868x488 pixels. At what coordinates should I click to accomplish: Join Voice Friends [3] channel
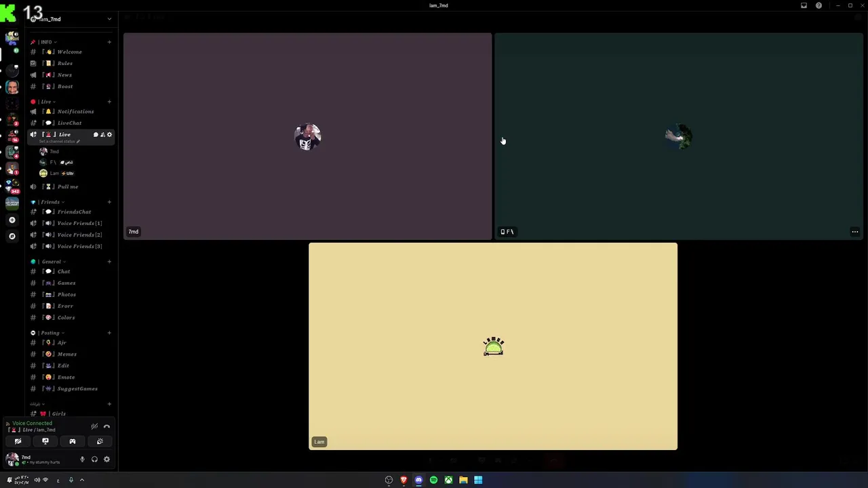tap(71, 247)
